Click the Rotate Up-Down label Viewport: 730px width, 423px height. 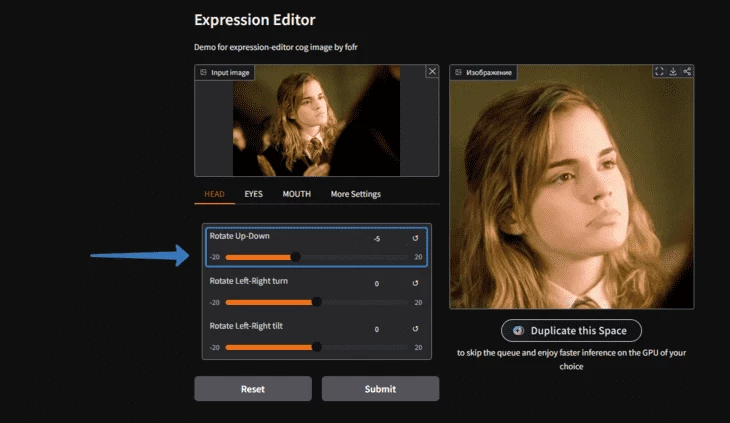pyautogui.click(x=239, y=236)
